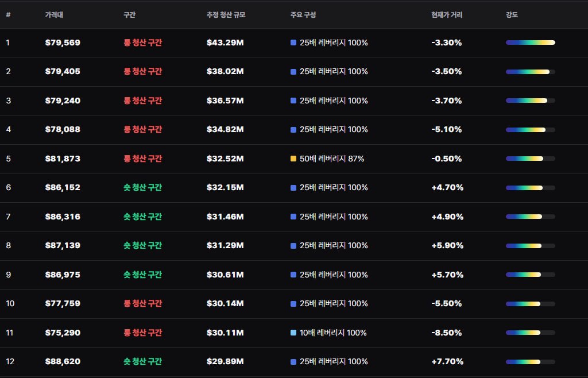The image size is (588, 378).
Task: Click the blue leverage square in the $77,759 row
Action: point(293,304)
